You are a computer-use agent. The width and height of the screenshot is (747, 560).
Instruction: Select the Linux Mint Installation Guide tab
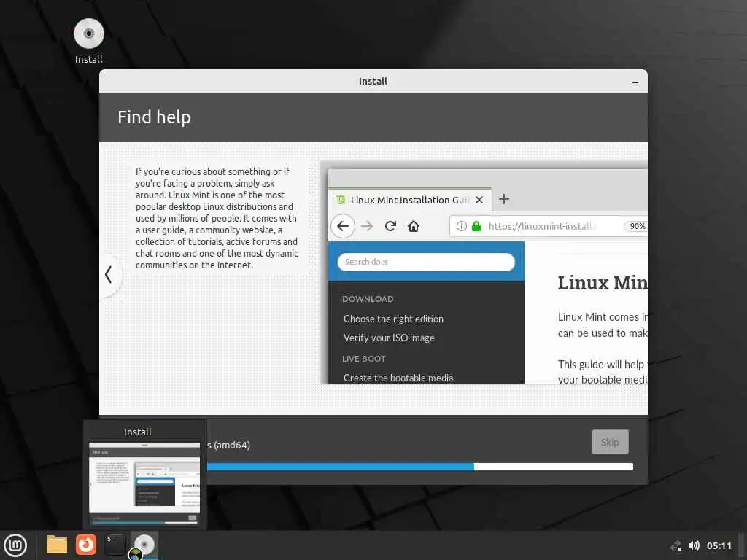(x=410, y=200)
